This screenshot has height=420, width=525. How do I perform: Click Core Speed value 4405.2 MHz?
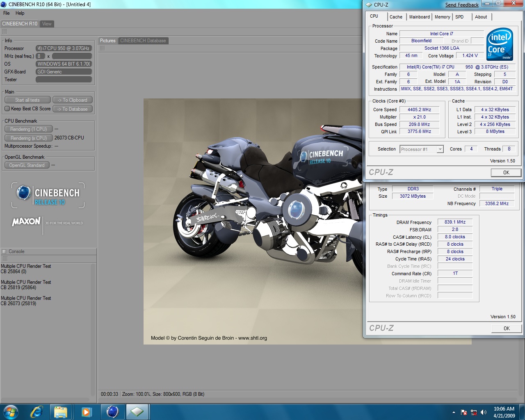pos(419,110)
